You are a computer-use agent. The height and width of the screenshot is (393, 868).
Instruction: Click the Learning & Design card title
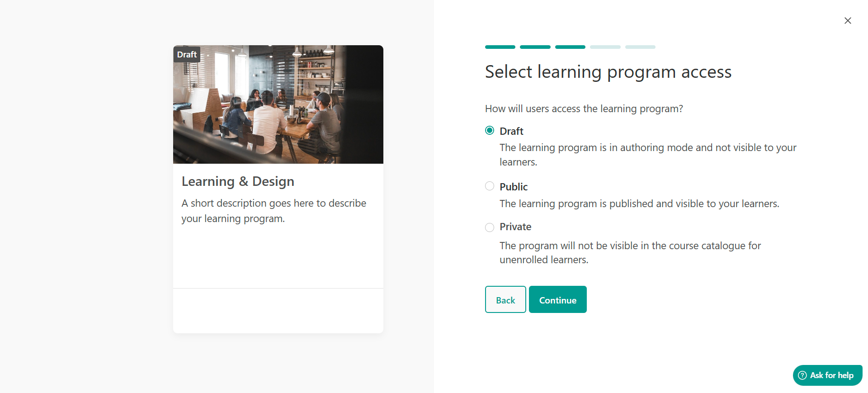[238, 181]
